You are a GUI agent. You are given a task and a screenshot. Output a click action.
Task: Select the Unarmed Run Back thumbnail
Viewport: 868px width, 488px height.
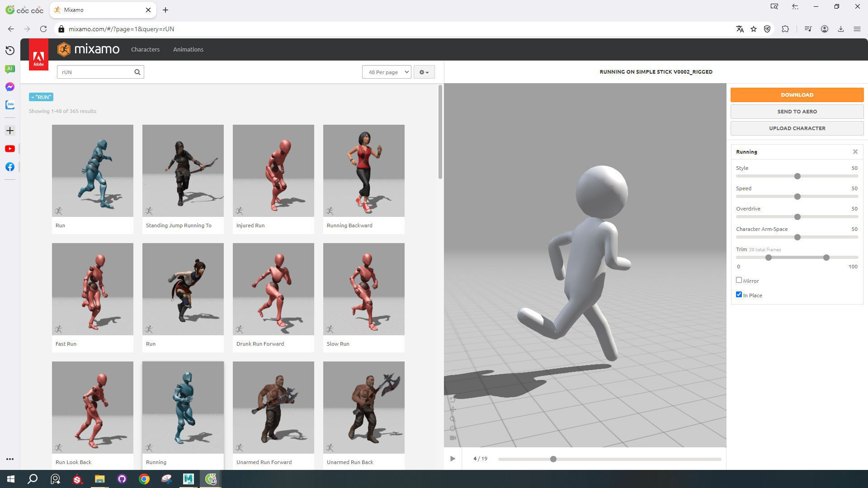(x=364, y=408)
